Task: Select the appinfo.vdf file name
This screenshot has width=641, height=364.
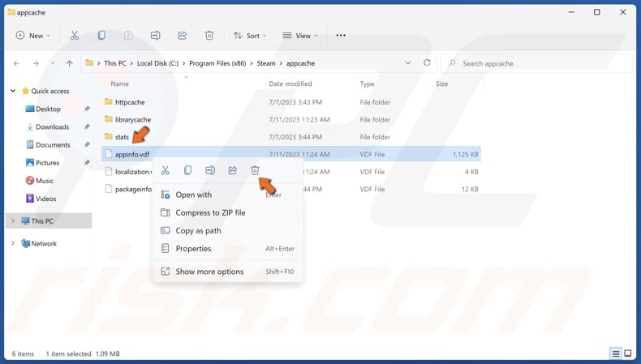Action: [x=132, y=154]
